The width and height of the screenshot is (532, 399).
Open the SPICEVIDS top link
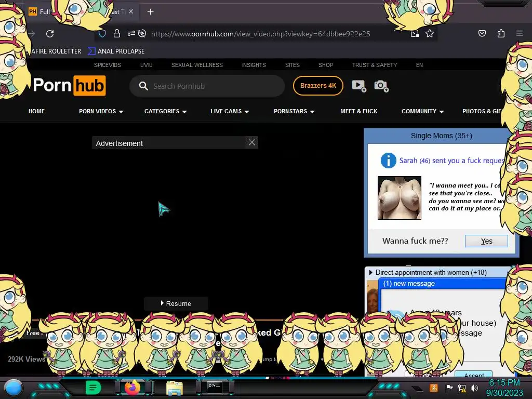pos(107,65)
